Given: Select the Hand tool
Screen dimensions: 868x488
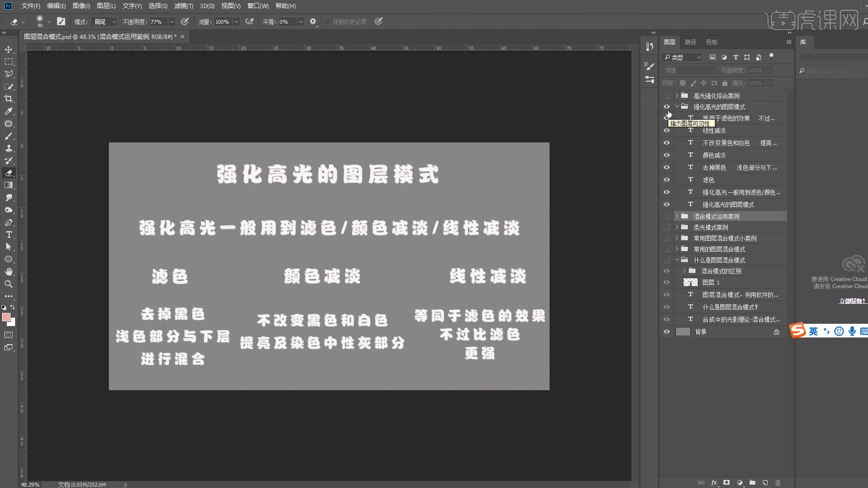Looking at the screenshot, I should tap(9, 272).
